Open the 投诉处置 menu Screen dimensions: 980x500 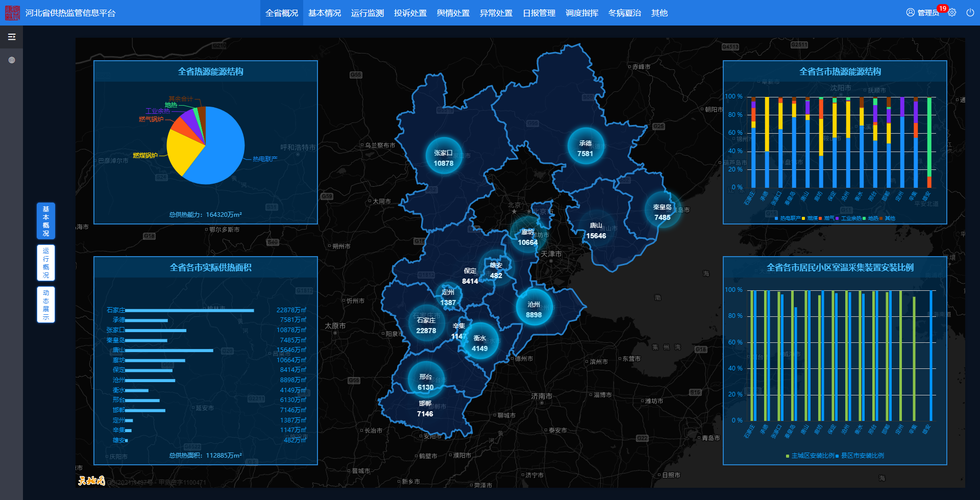pos(410,13)
